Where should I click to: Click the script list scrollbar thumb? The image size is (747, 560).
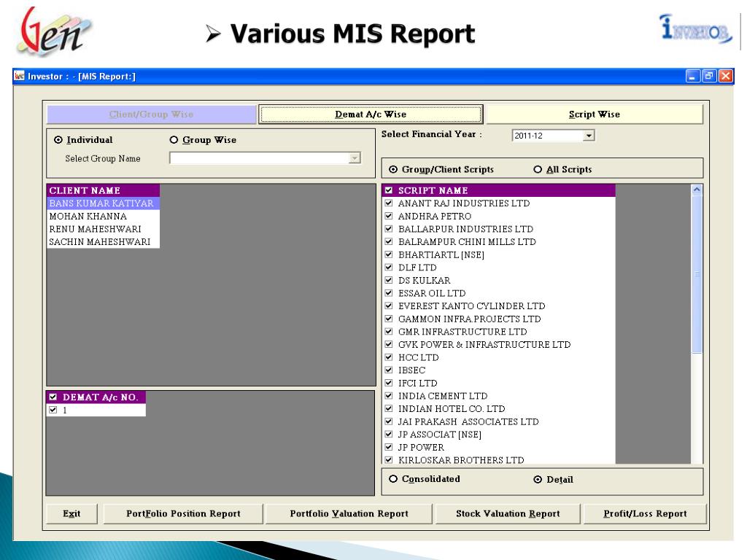tap(697, 274)
